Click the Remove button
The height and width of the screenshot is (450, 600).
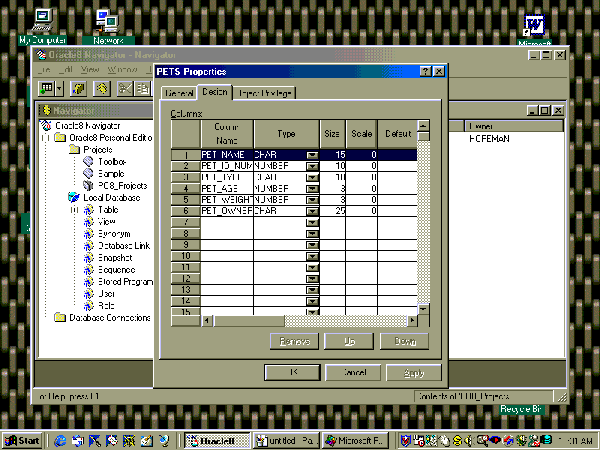(294, 341)
